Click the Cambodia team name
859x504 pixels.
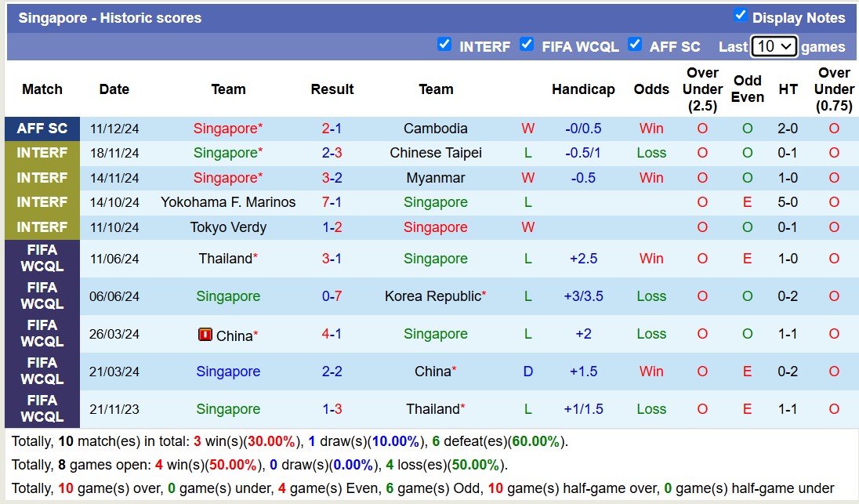point(436,129)
